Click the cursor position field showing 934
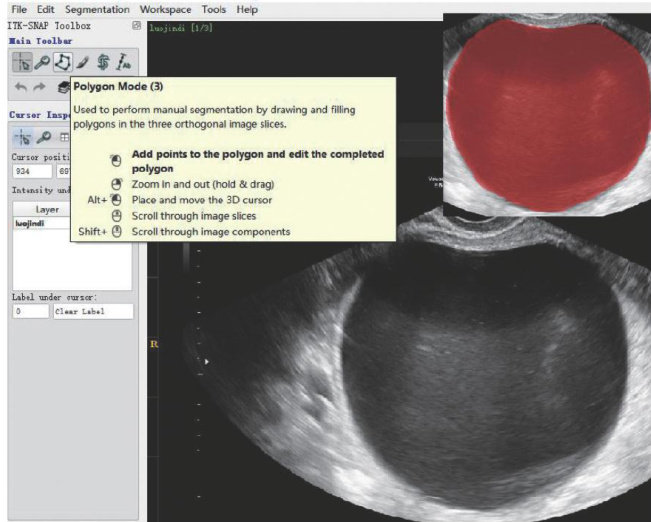Image resolution: width=651 pixels, height=522 pixels. click(32, 171)
